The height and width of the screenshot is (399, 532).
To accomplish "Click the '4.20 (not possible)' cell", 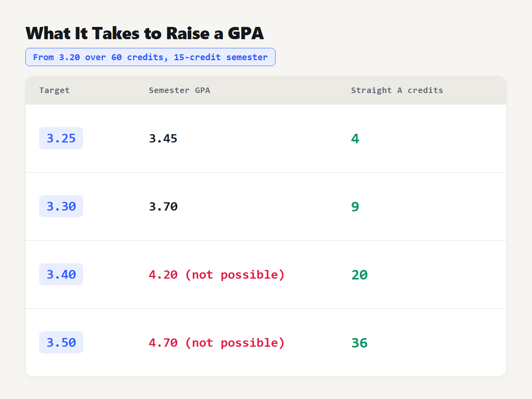I will (x=217, y=275).
